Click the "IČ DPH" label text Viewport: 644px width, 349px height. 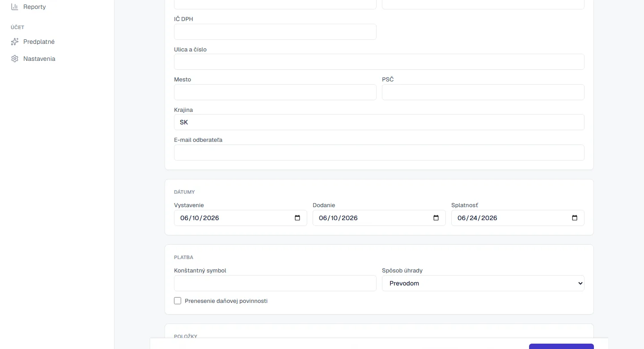pos(183,19)
